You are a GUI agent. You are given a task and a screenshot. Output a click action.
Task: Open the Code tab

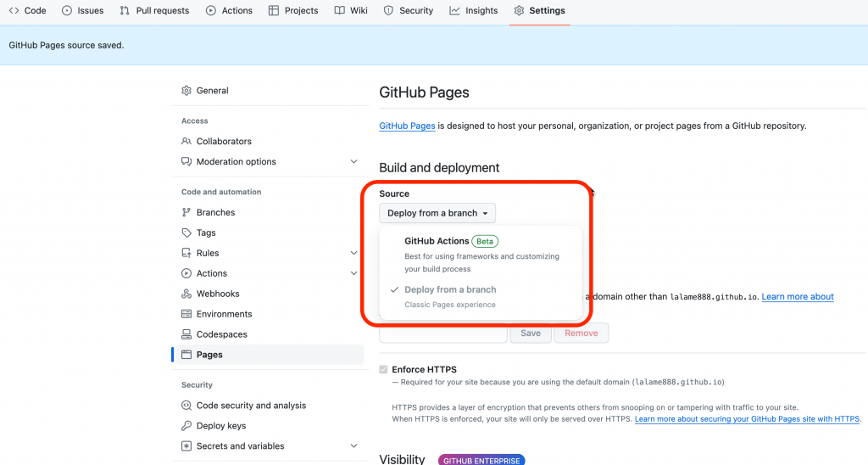(27, 10)
